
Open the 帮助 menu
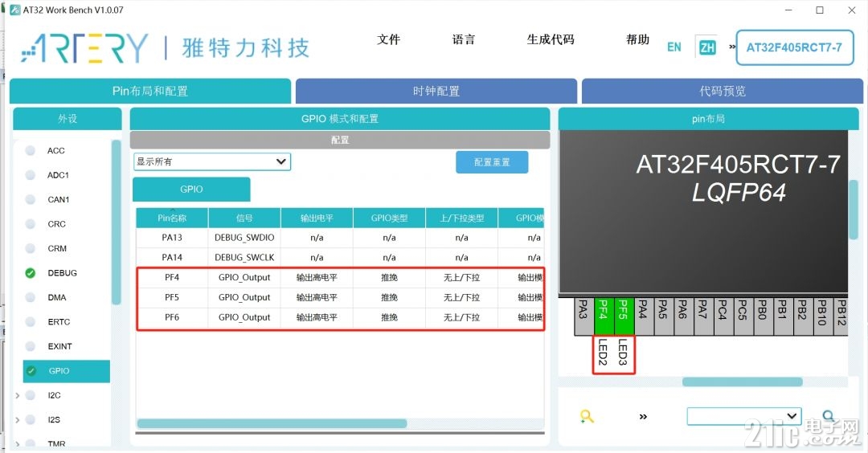pos(637,39)
